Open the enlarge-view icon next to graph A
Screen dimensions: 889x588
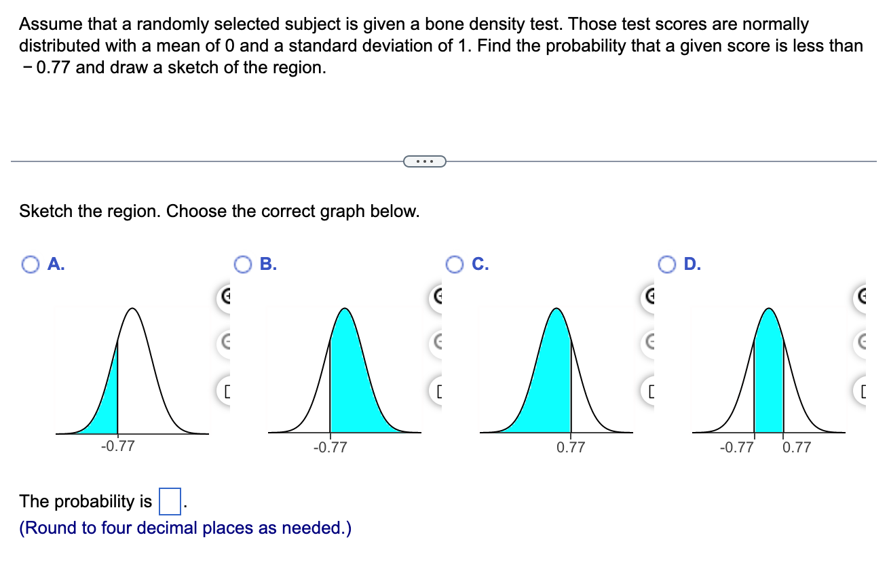click(228, 390)
